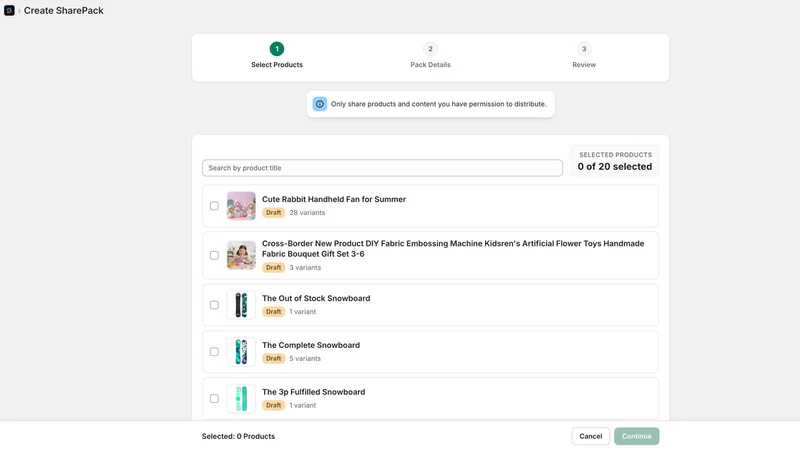
Task: Open The Out of Stock Snowboard thumbnail
Action: tap(241, 305)
